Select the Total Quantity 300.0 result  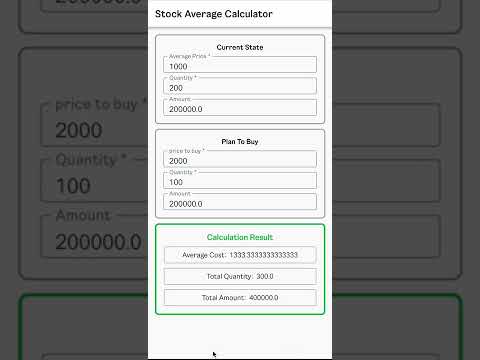[x=240, y=276]
